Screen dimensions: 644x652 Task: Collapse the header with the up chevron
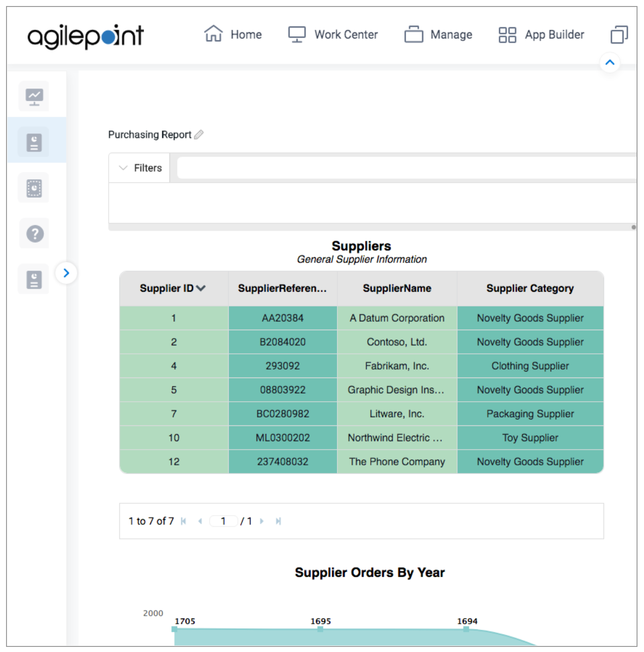(x=610, y=62)
